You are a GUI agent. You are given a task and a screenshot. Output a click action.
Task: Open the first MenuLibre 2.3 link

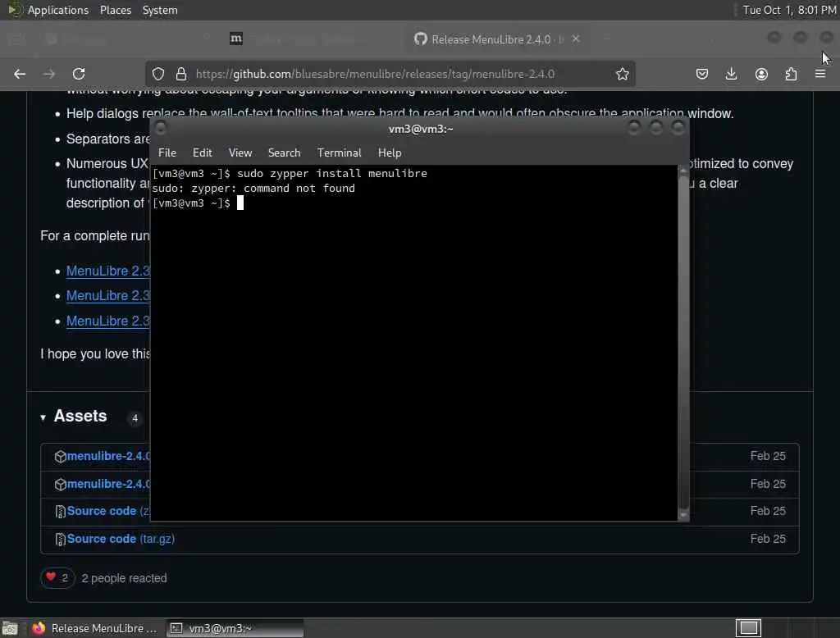click(107, 271)
